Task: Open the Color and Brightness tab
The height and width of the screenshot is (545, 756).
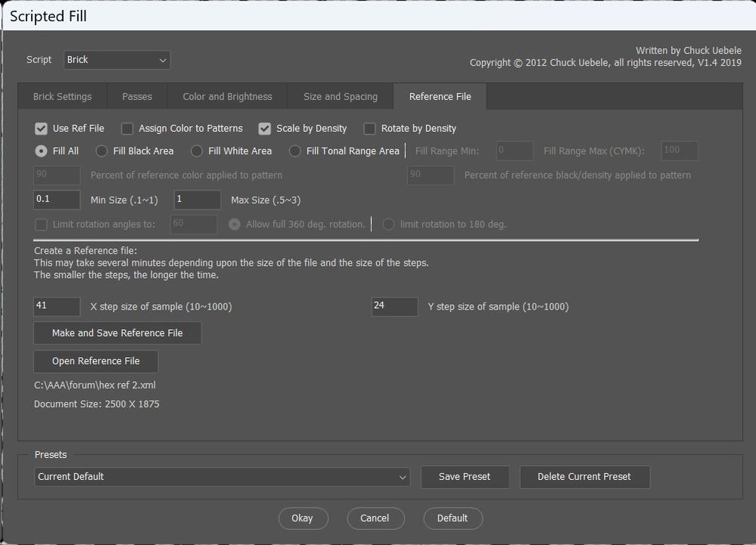Action: pos(226,96)
